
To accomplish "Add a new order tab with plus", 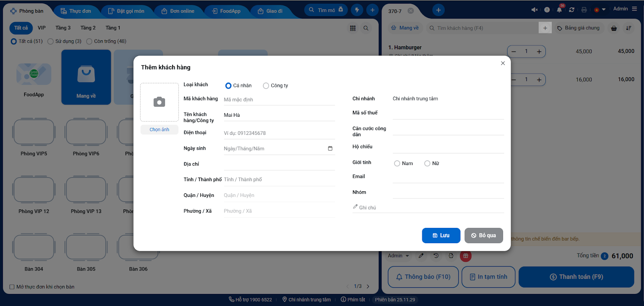I will click(438, 10).
